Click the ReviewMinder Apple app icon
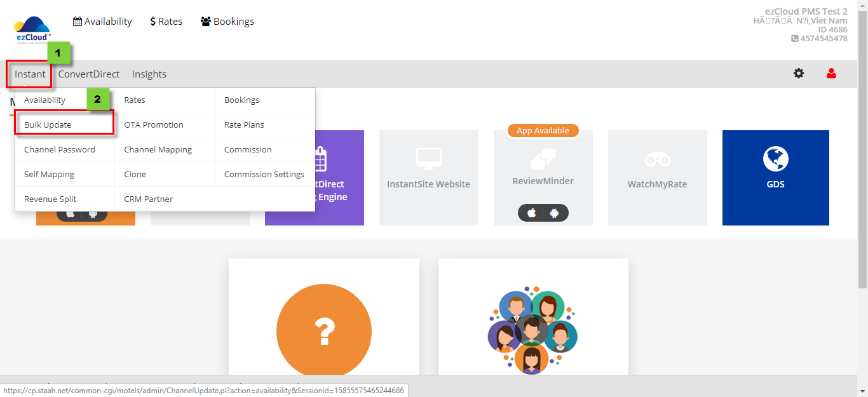This screenshot has width=868, height=397. 531,213
